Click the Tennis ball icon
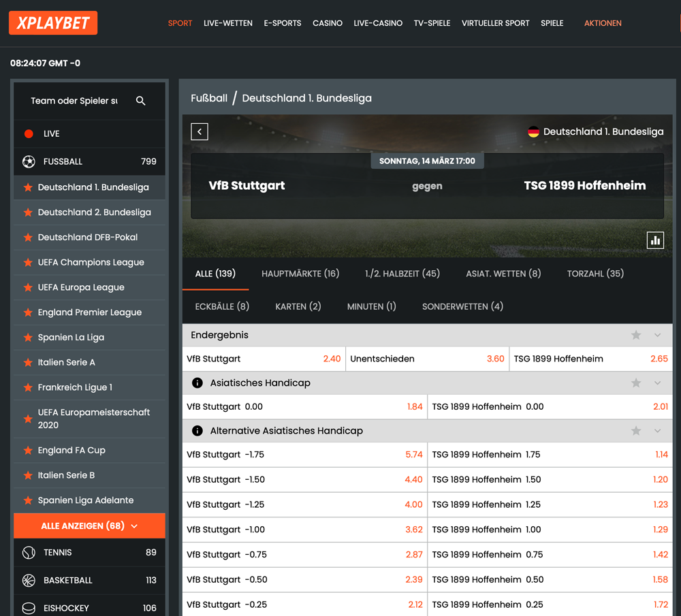 pyautogui.click(x=29, y=553)
